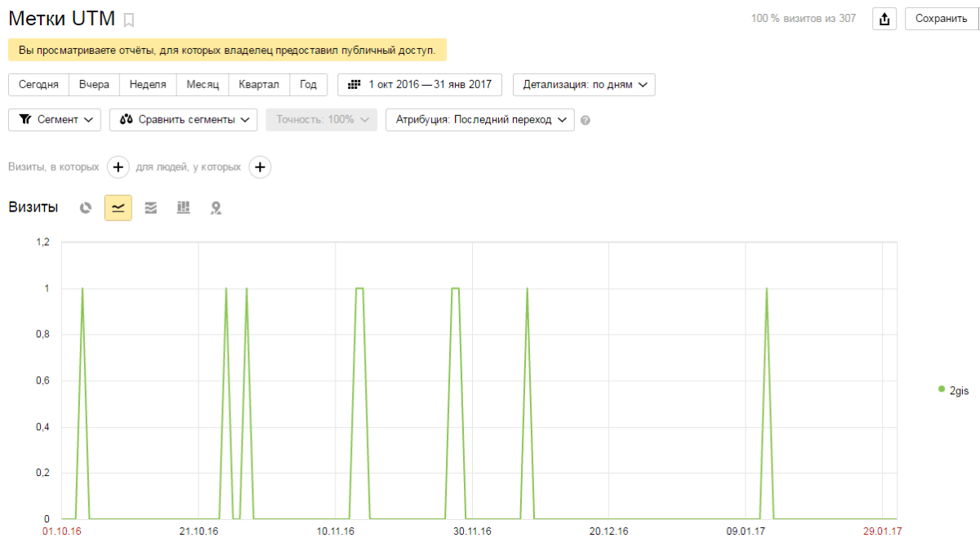Expand Сравнить сегменты dropdown
The height and width of the screenshot is (551, 980).
(x=184, y=120)
